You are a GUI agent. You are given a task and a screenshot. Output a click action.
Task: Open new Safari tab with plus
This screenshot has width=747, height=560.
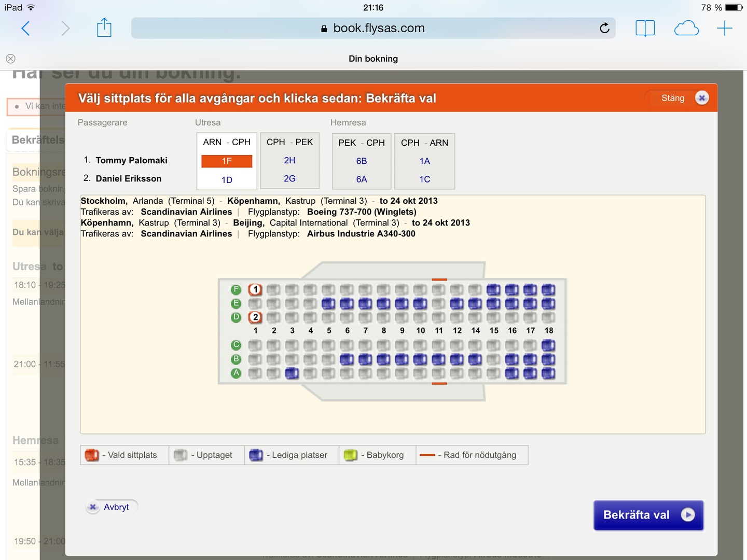coord(724,28)
